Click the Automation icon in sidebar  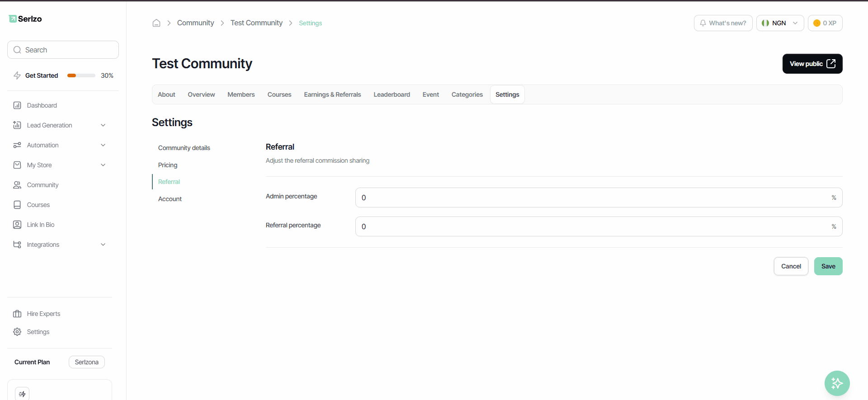click(x=17, y=145)
